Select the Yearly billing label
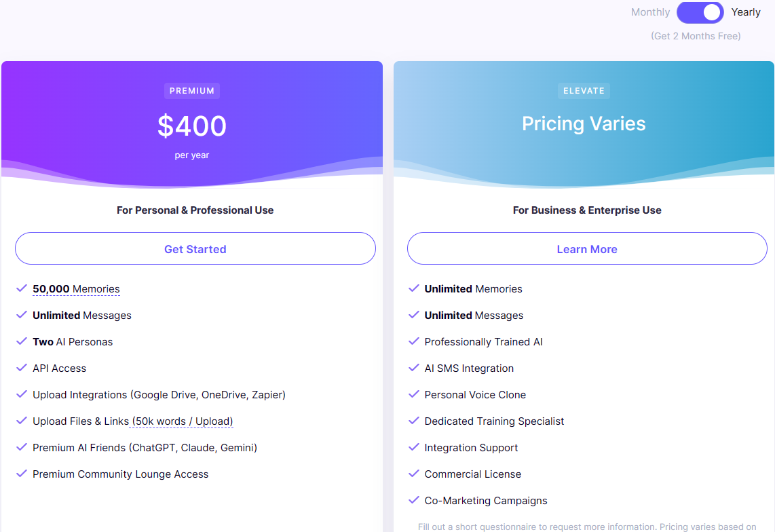Screen dimensions: 775x532 (746, 12)
